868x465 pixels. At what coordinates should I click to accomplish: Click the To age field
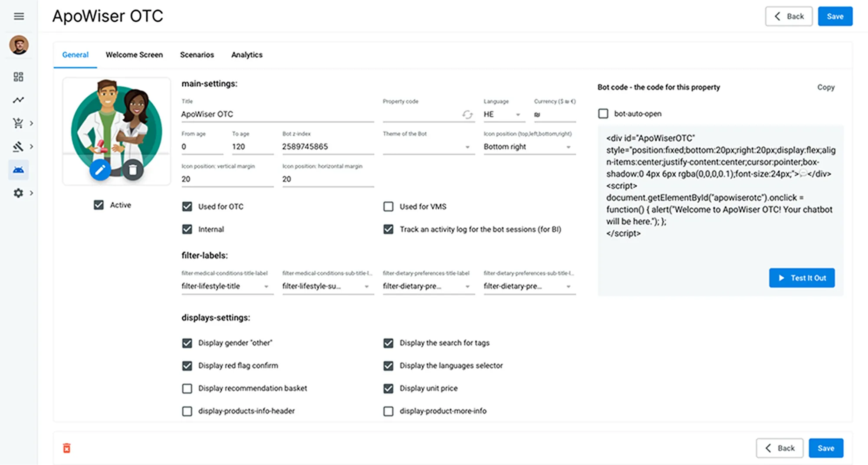coord(253,147)
